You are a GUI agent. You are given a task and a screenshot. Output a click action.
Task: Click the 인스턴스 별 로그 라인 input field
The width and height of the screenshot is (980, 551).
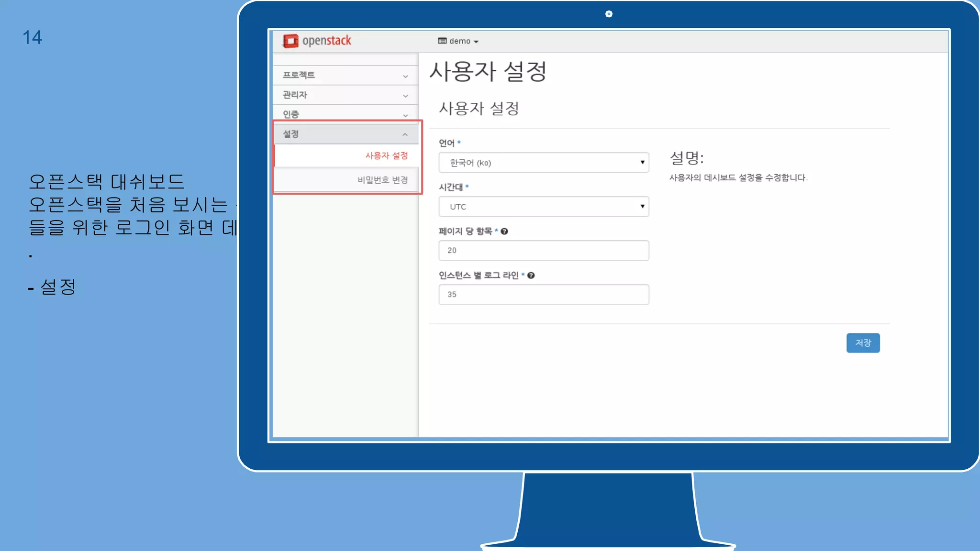click(x=544, y=295)
